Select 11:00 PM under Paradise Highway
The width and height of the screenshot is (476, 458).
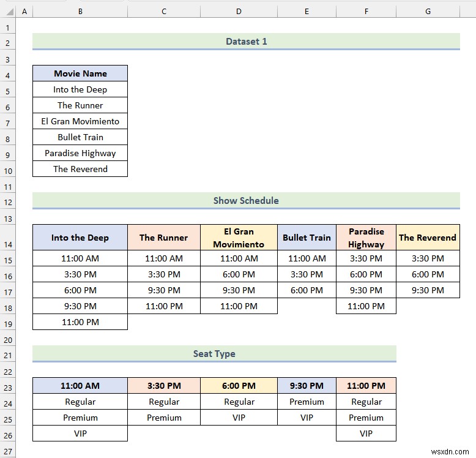click(x=366, y=306)
